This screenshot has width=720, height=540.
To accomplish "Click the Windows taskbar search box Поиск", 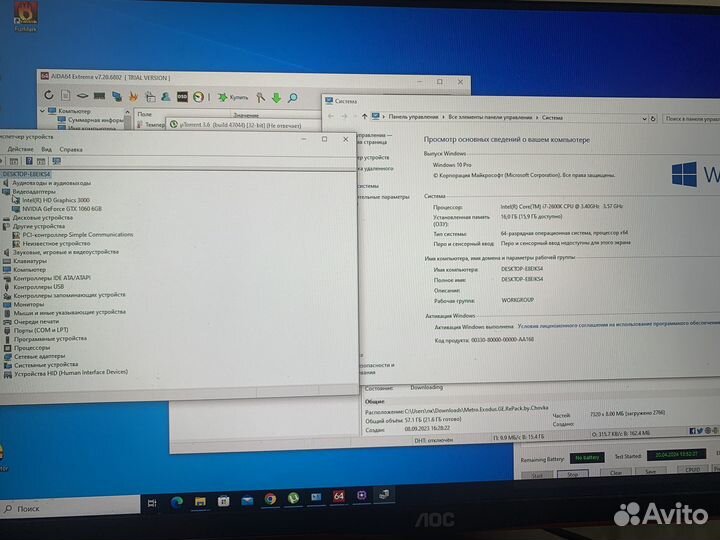I will point(70,508).
